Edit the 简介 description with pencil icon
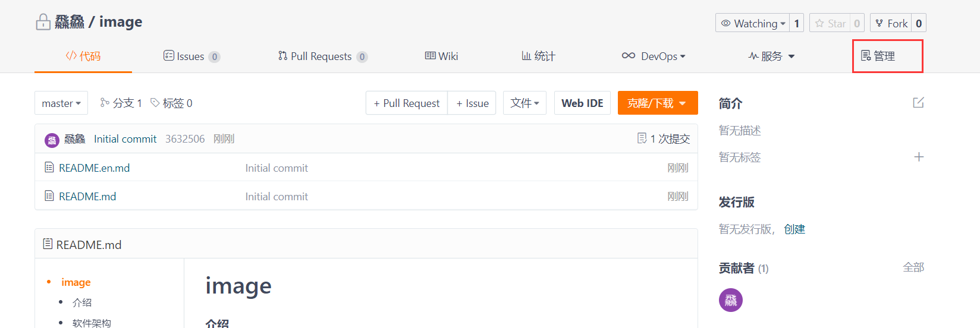 [x=919, y=103]
